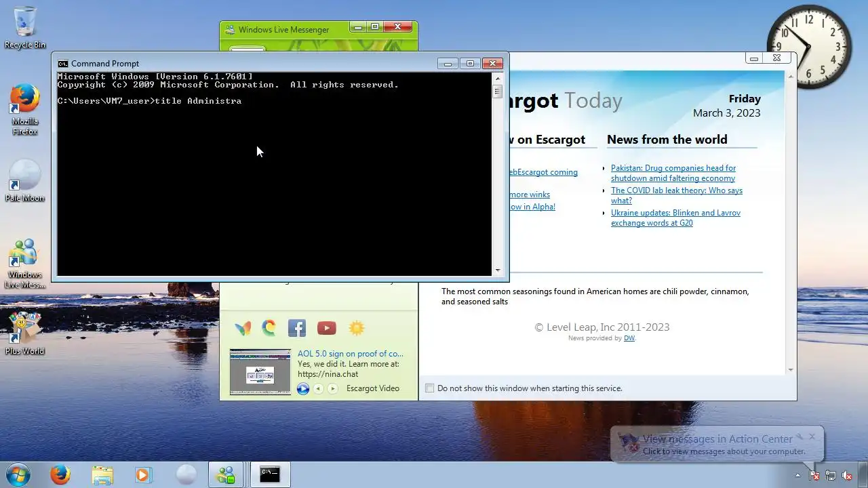Viewport: 868px width, 488px height.
Task: Open the AOL 5.0 sign on video thumbnail
Action: click(x=260, y=371)
